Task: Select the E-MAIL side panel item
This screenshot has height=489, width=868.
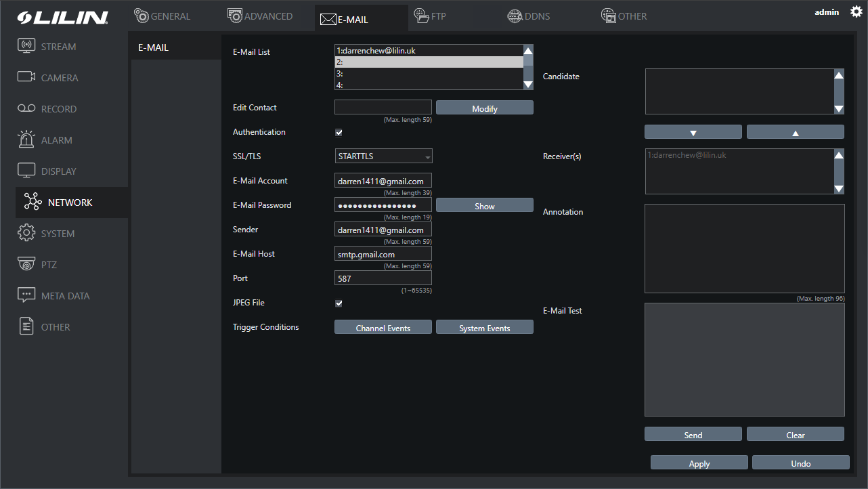Action: (176, 47)
